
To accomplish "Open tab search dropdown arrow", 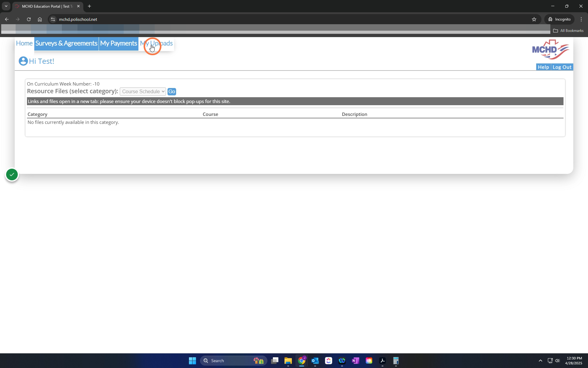I will (x=6, y=6).
